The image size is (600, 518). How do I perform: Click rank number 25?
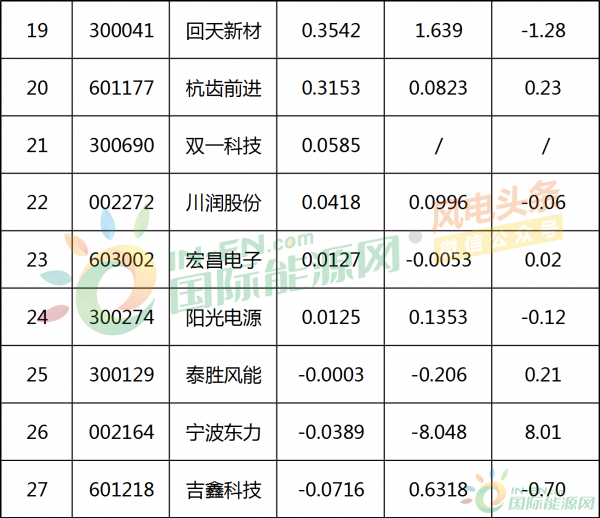(37, 375)
